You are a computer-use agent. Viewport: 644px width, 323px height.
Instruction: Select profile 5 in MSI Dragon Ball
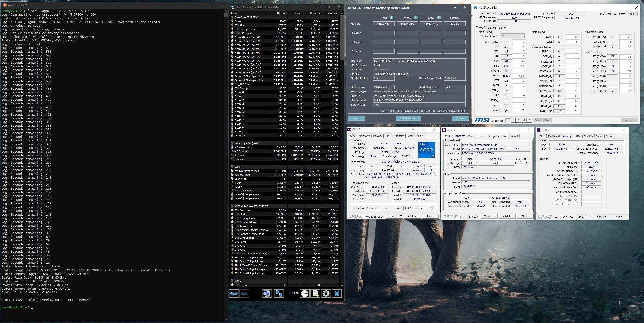click(x=530, y=120)
